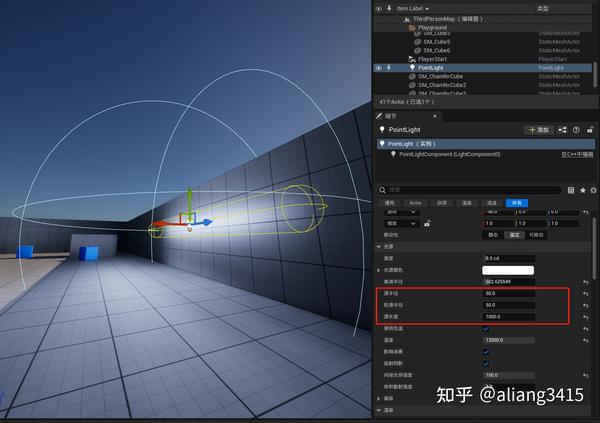Image resolution: width=600 pixels, height=423 pixels.
Task: Reset source length value with arrow icon
Action: click(x=585, y=317)
